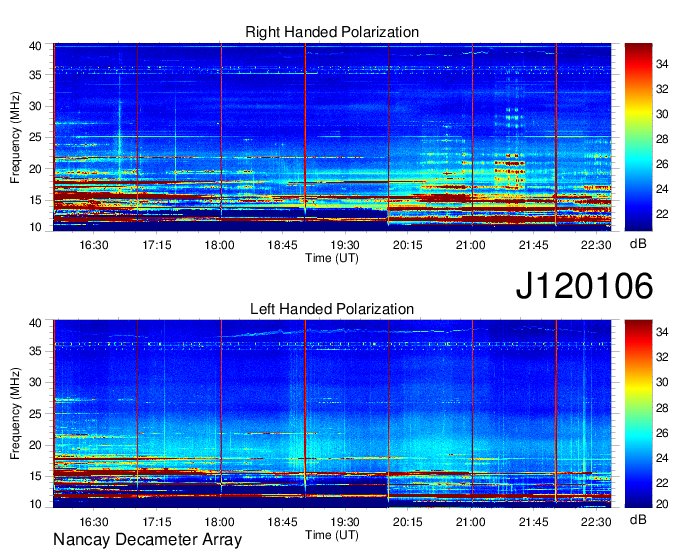The width and height of the screenshot is (680, 552).
Task: Click the 25 MHz tick on the top plot
Action: coord(36,137)
